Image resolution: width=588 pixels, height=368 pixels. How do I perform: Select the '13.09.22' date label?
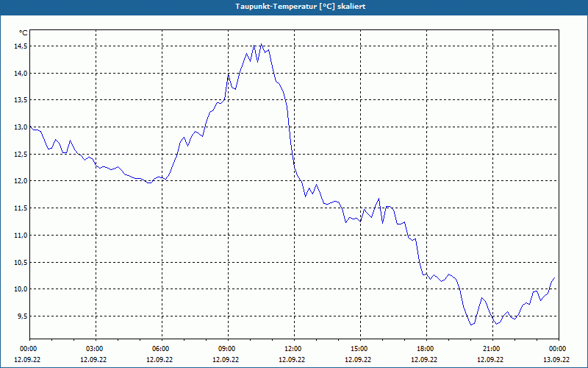[556, 359]
